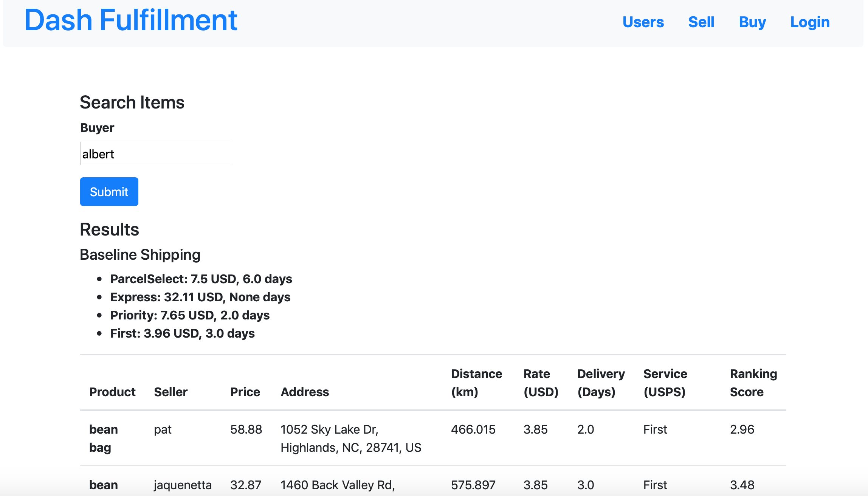Image resolution: width=868 pixels, height=496 pixels.
Task: Open the Sell navigation link
Action: coord(701,22)
